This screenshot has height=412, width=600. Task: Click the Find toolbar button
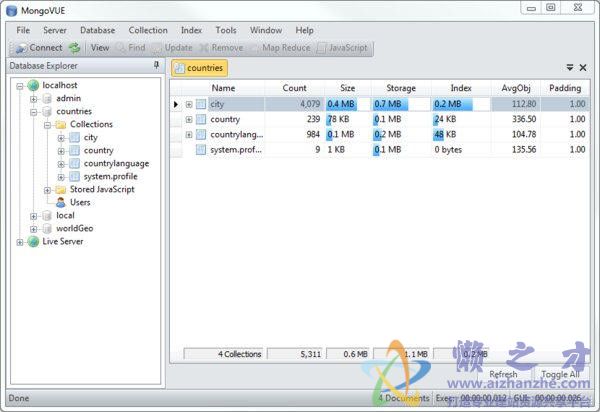[x=131, y=48]
